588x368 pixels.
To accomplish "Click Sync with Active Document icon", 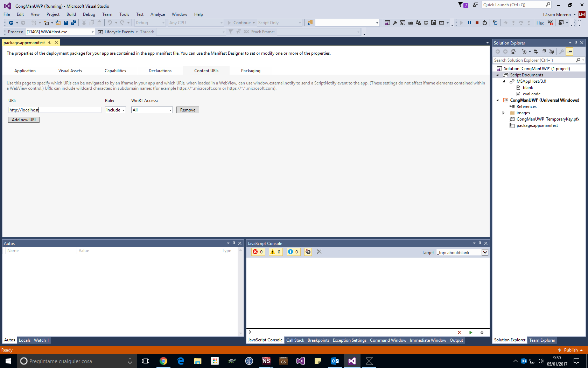I will coord(536,52).
